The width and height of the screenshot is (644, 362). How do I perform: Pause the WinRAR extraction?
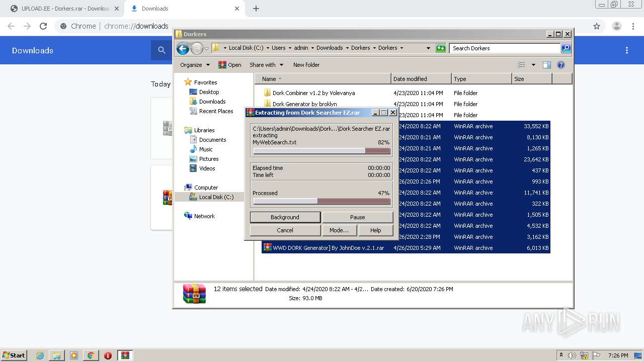[357, 217]
